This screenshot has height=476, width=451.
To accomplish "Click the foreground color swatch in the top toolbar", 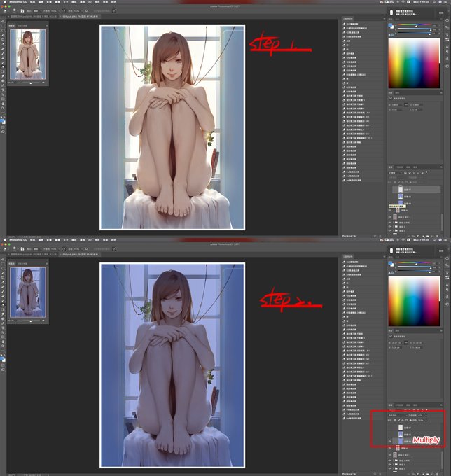I will (x=1, y=120).
